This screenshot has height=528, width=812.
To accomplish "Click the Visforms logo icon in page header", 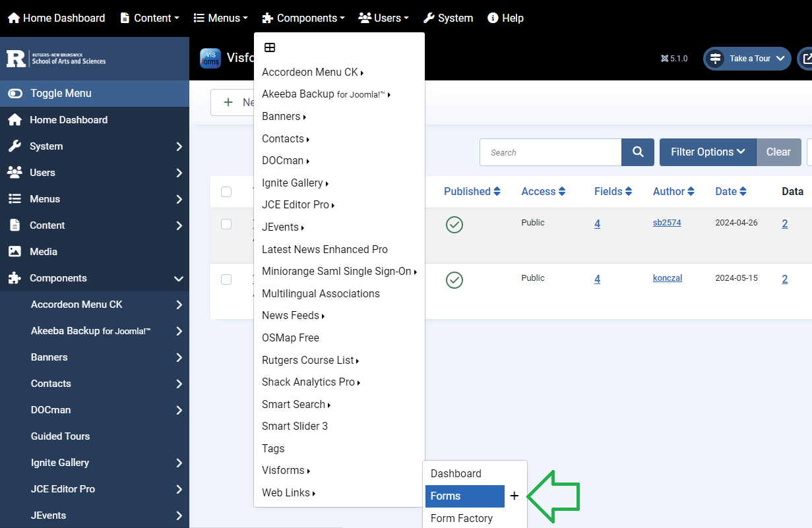I will [x=210, y=58].
